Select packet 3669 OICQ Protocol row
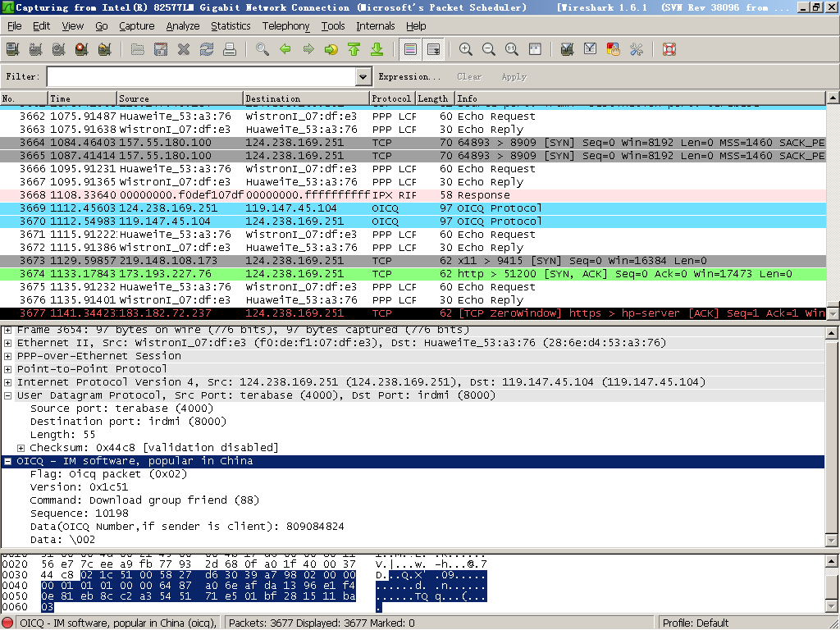The width and height of the screenshot is (840, 630). (x=413, y=208)
